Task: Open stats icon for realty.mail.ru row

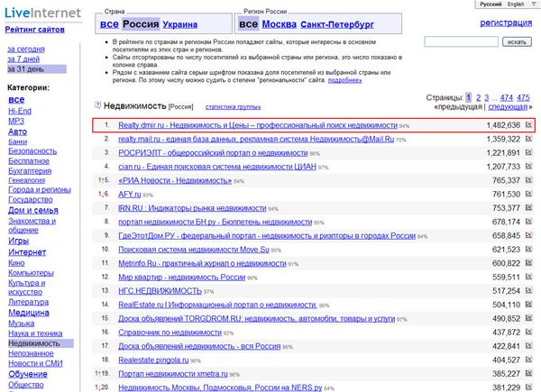Action: pos(528,139)
